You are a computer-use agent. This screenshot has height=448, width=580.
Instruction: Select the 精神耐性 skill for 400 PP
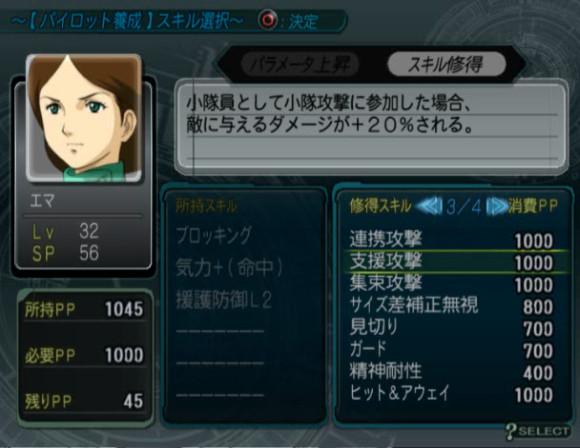(x=452, y=371)
